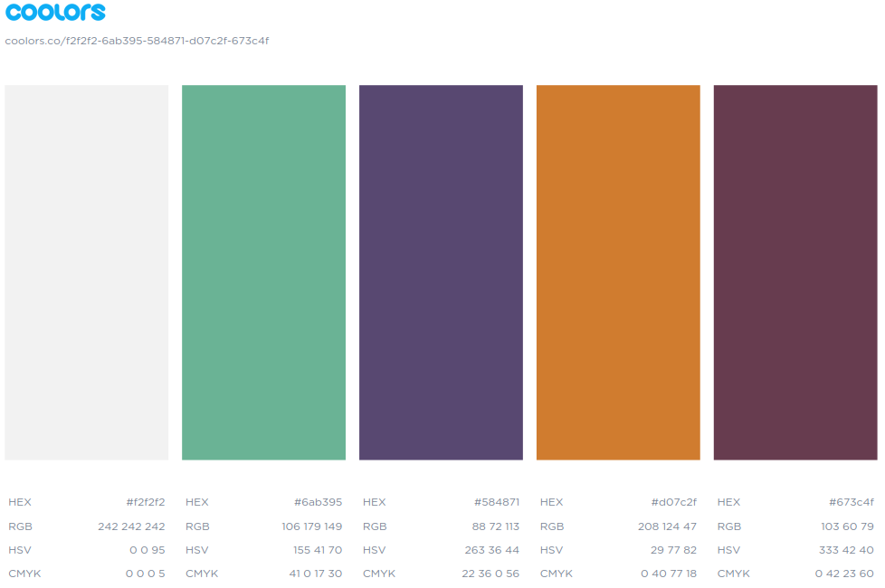Screen dimensions: 885x588
Task: Click RGB value 103 60 79
Action: tap(847, 526)
